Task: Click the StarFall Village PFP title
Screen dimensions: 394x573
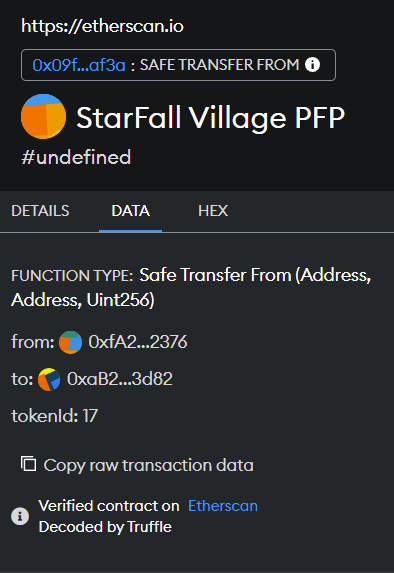Action: click(211, 118)
